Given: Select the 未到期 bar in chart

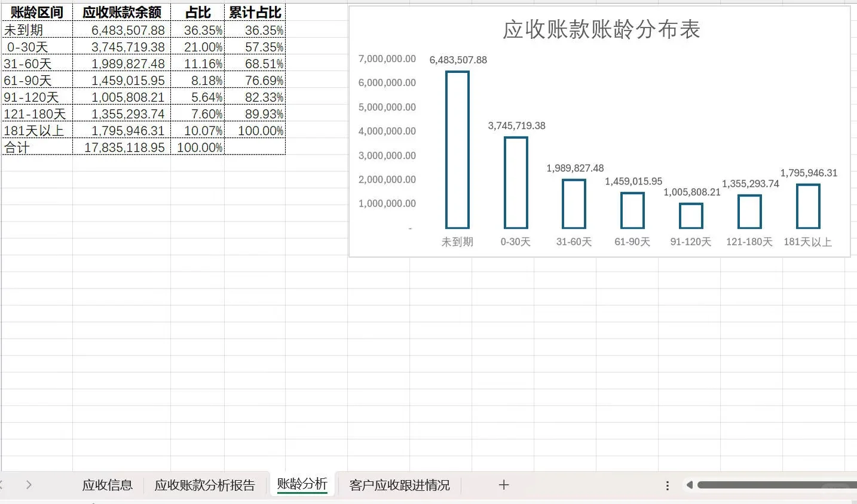Looking at the screenshot, I should pos(457,150).
